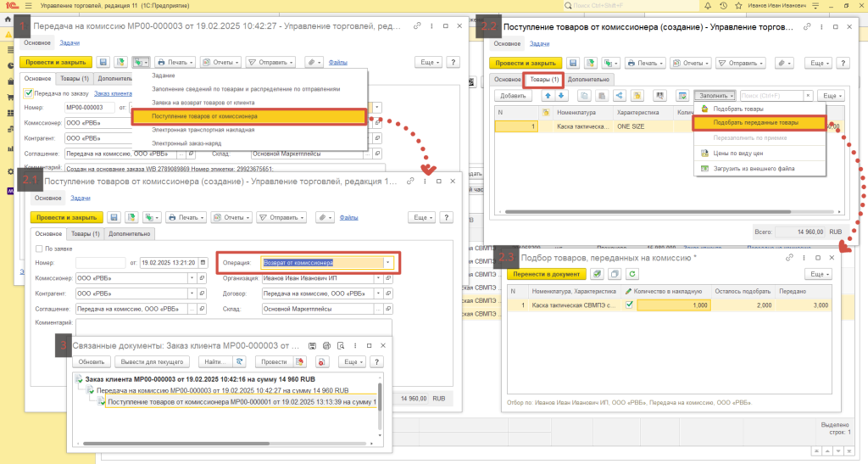
Task: Open attachments paperclip in Передача на комиссию window
Action: pyautogui.click(x=313, y=62)
